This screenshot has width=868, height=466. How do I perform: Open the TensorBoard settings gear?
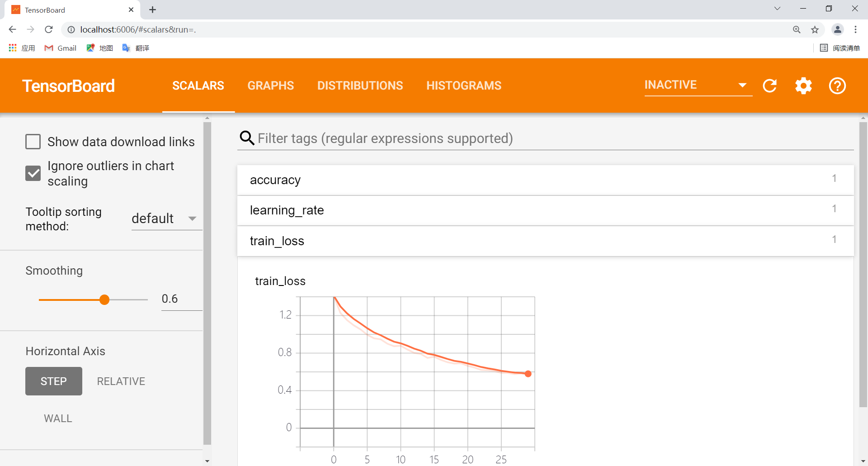(803, 86)
